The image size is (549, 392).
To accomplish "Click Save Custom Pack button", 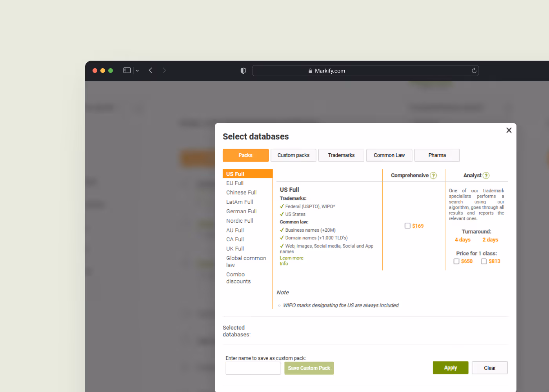I will [x=309, y=368].
